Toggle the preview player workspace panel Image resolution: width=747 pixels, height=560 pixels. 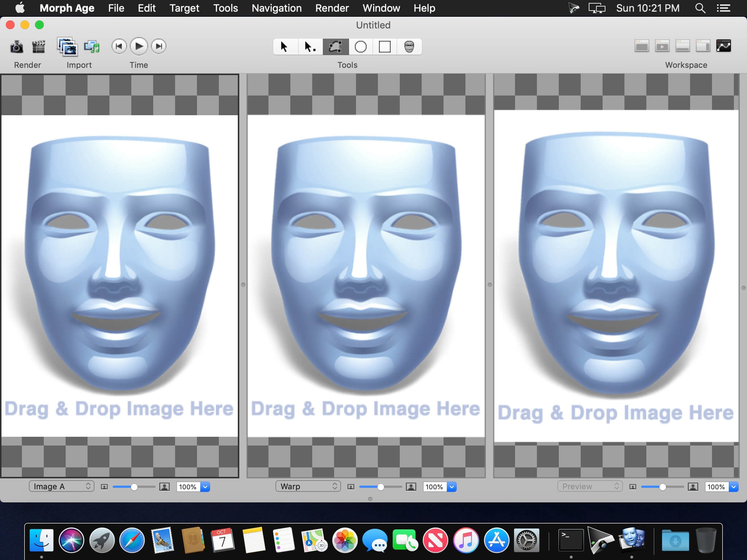coord(662,46)
